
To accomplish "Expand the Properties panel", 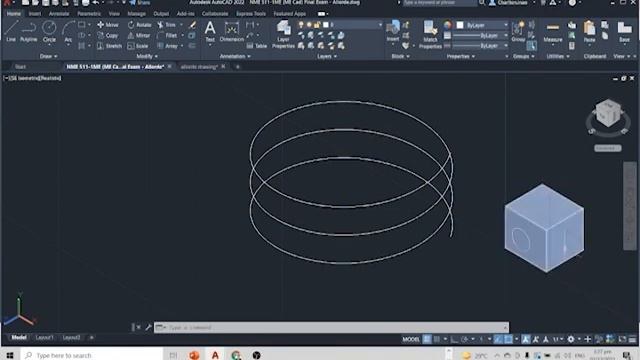I will 461,56.
